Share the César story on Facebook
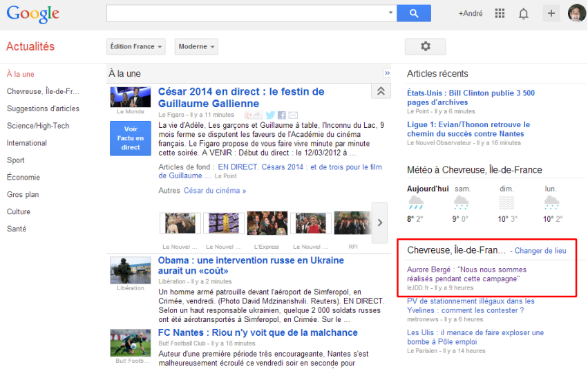Image resolution: width=588 pixels, height=369 pixels. [x=282, y=115]
